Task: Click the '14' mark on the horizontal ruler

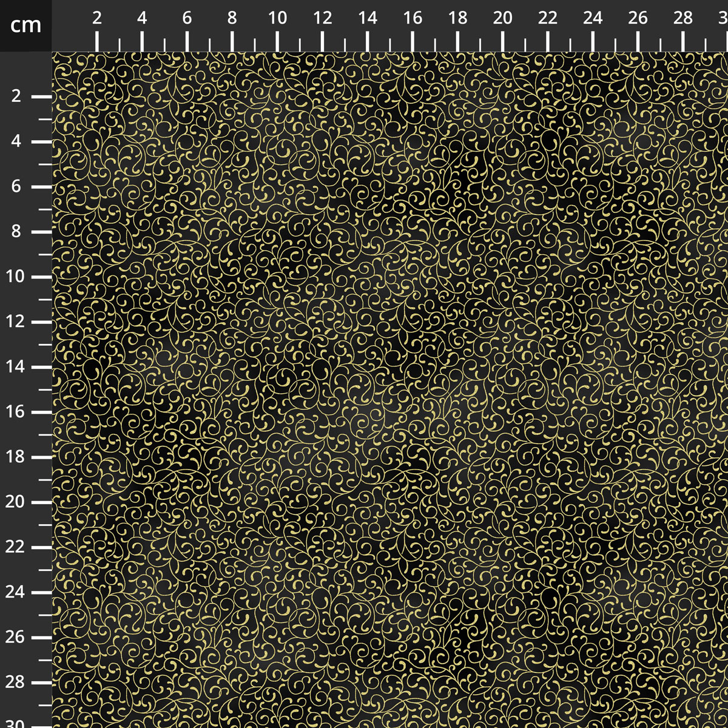Action: (x=368, y=18)
